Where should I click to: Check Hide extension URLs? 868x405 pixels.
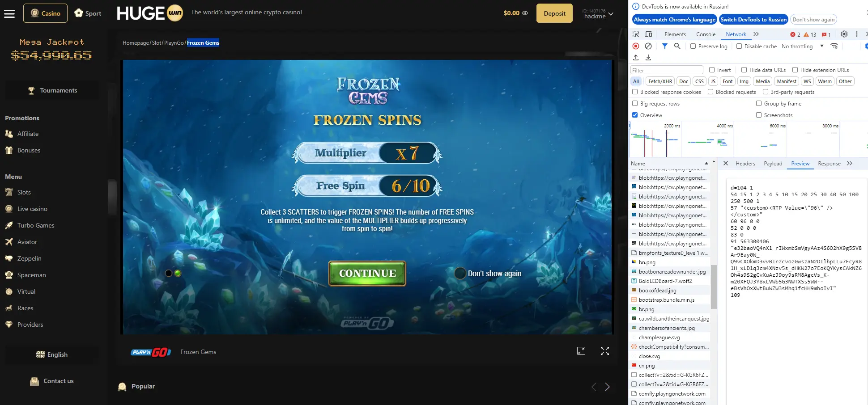point(795,70)
